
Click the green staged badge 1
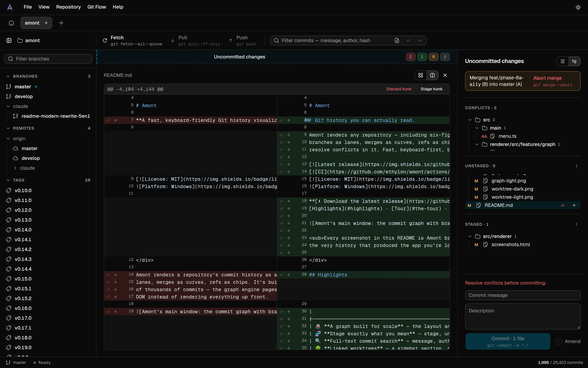pyautogui.click(x=422, y=57)
